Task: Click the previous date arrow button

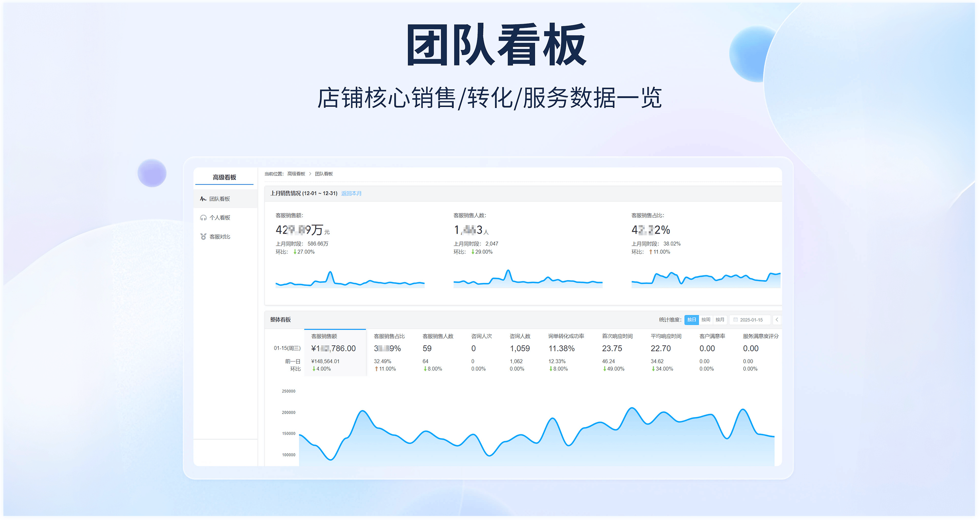Action: click(777, 320)
